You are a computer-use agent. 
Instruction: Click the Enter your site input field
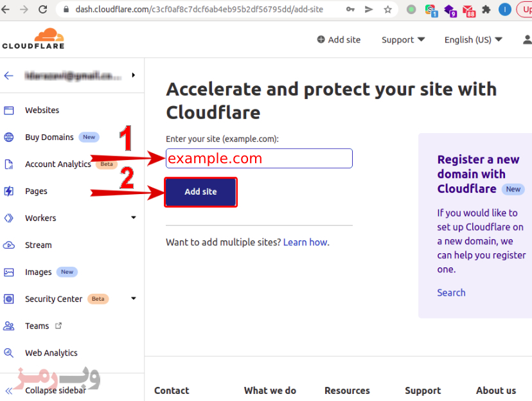pyautogui.click(x=259, y=158)
